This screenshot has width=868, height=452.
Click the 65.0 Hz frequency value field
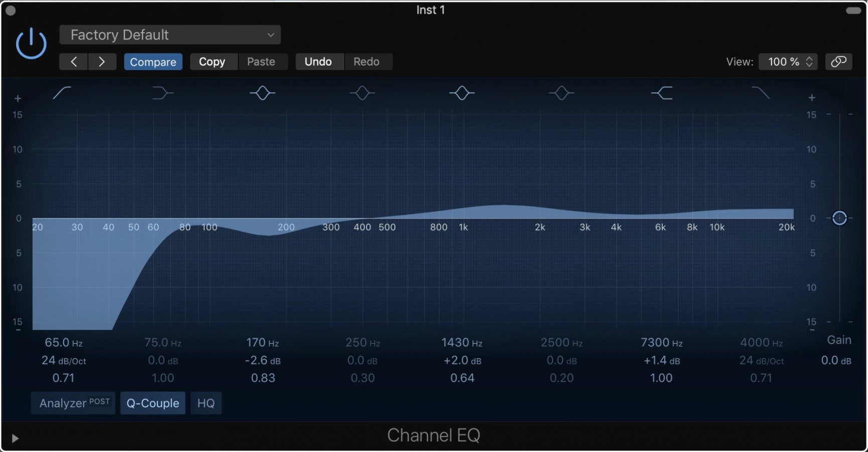62,342
